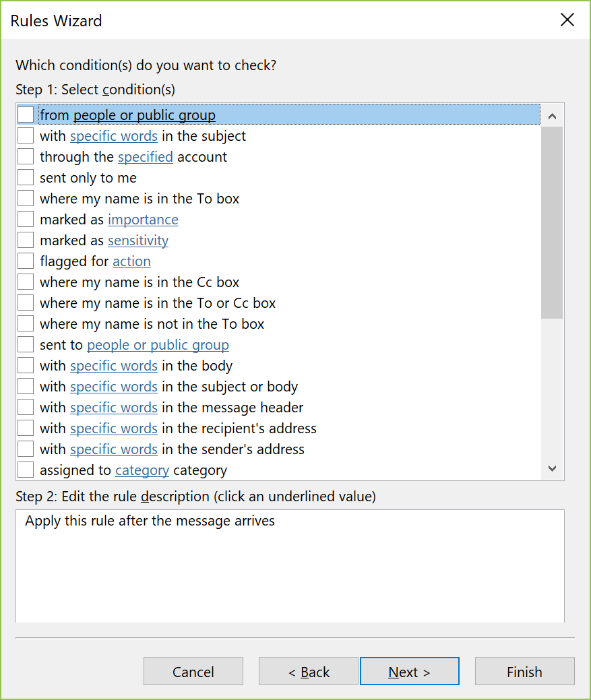The image size is (591, 700).
Task: Open the 'importance' link
Action: [x=143, y=220]
